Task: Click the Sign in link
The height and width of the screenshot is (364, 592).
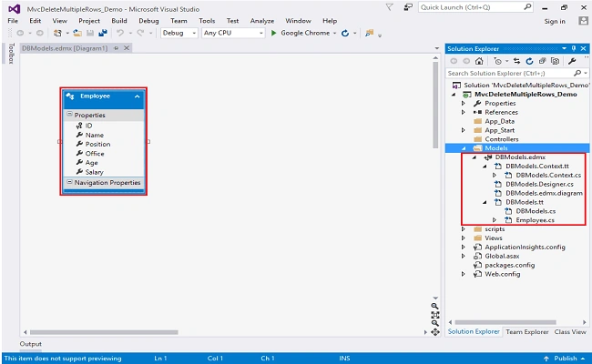Action: click(555, 22)
